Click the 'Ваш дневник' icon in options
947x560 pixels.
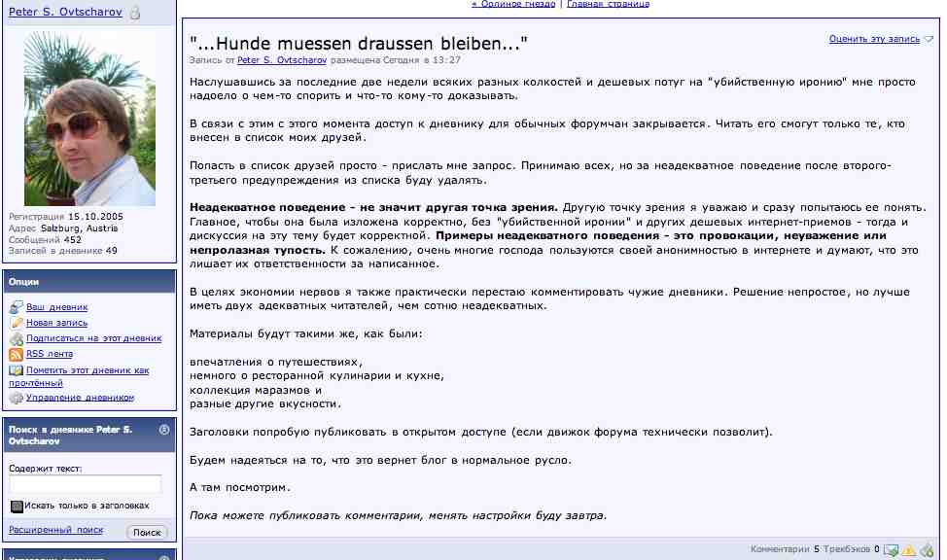pos(16,307)
